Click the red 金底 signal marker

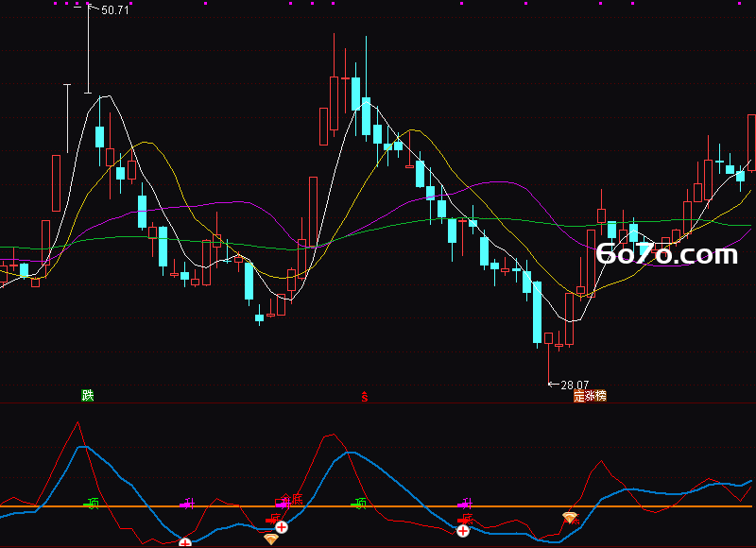point(291,499)
